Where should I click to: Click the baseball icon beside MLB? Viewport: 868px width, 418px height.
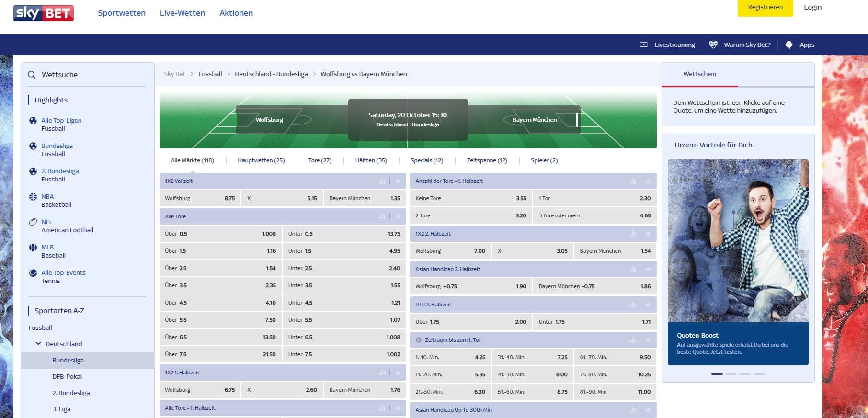click(x=33, y=248)
